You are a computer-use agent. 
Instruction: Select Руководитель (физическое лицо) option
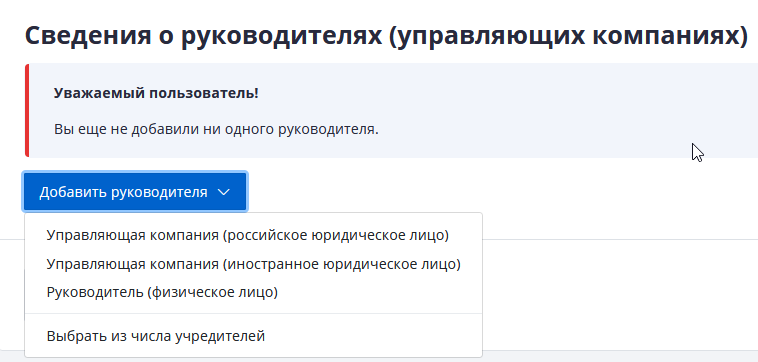point(162,292)
